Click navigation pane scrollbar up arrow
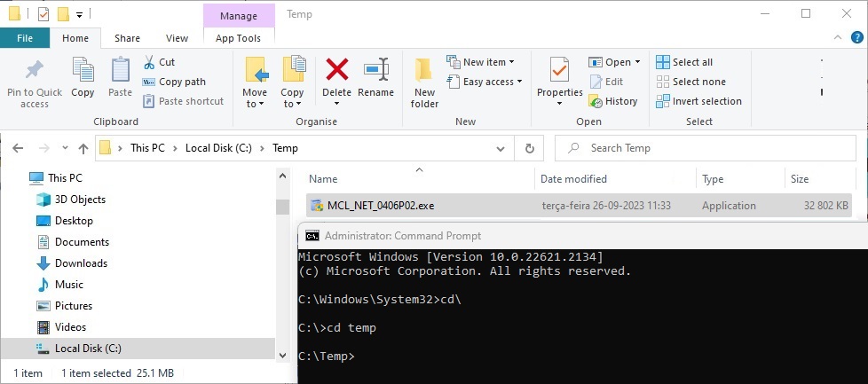 pos(282,176)
